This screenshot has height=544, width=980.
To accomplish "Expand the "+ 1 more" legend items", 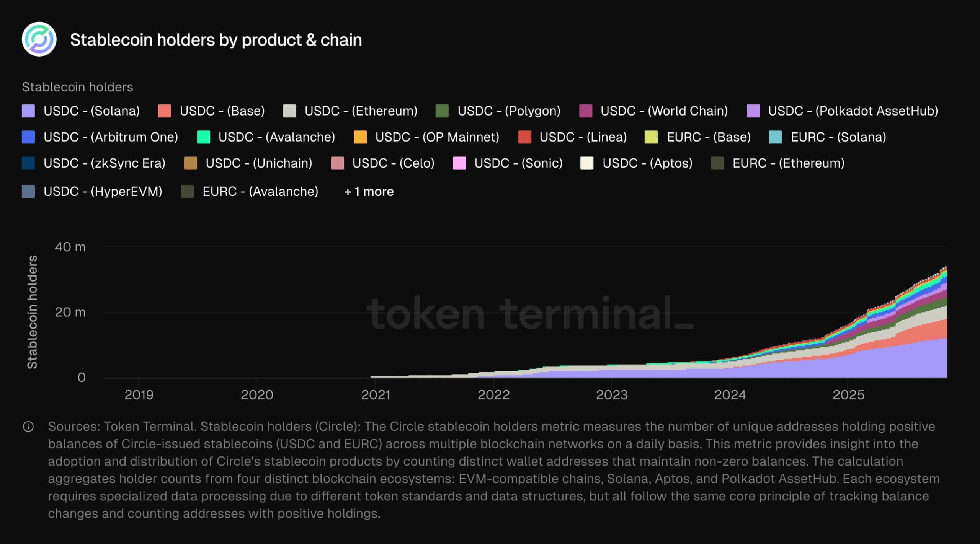I will coord(369,191).
